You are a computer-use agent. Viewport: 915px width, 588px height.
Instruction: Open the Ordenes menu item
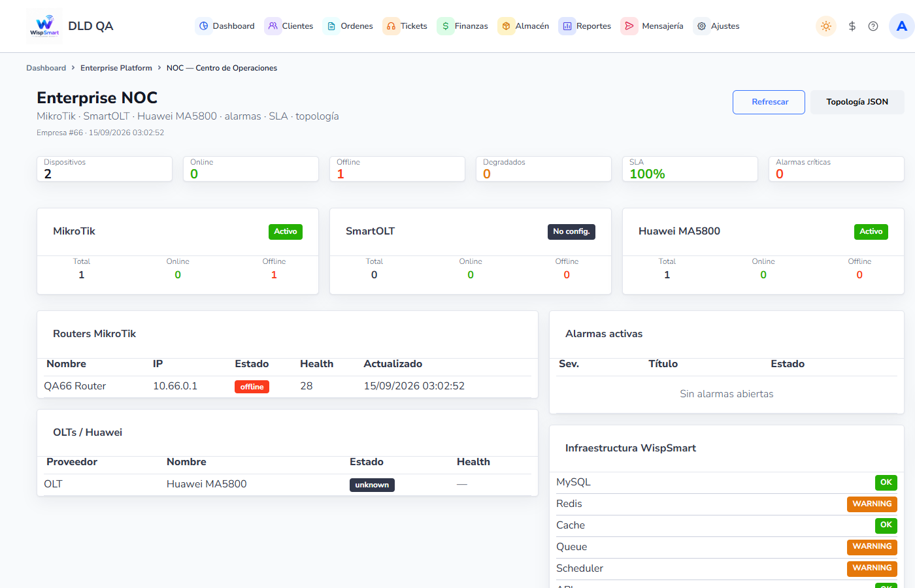click(349, 26)
